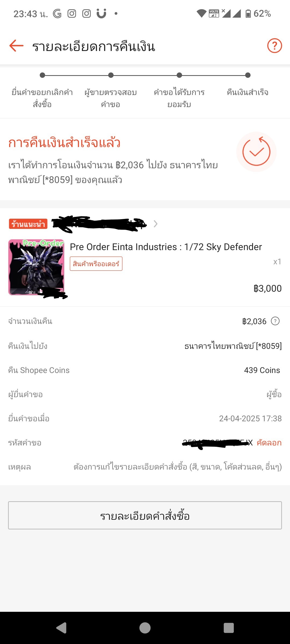This screenshot has height=644, width=290.
Task: Tap the Google notification icon
Action: [x=57, y=13]
